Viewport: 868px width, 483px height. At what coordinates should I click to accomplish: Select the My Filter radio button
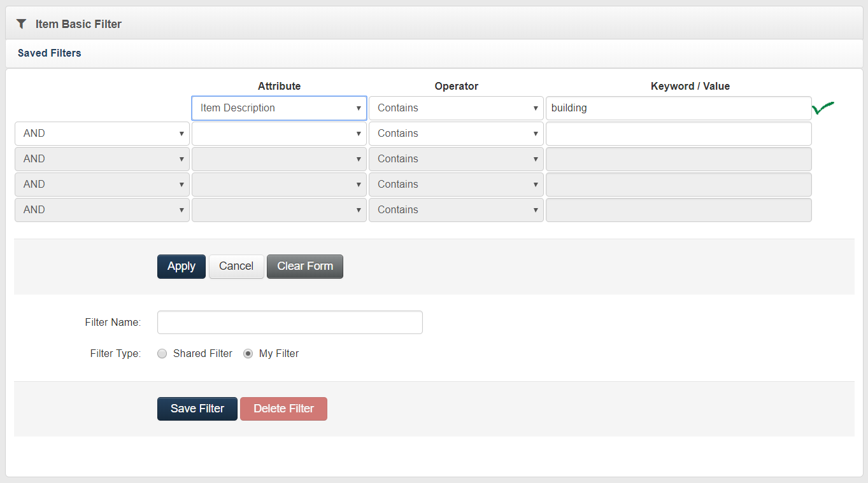point(248,353)
